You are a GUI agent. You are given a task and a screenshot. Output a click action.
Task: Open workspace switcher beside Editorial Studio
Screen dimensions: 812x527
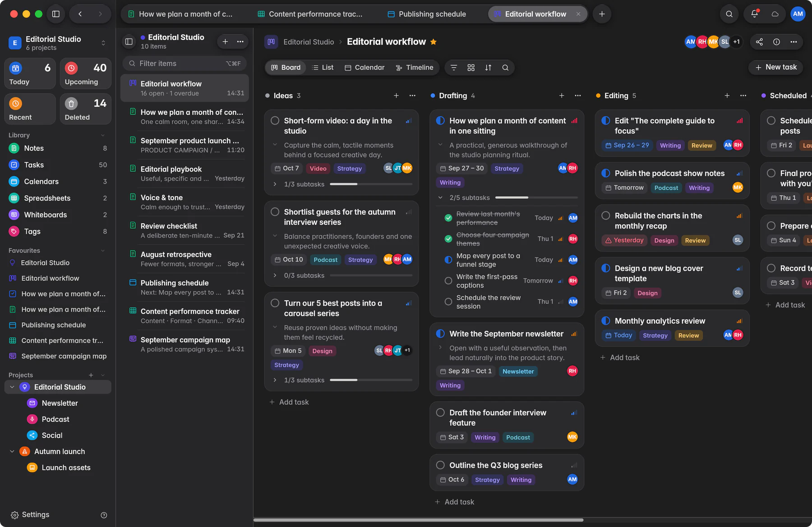point(103,43)
